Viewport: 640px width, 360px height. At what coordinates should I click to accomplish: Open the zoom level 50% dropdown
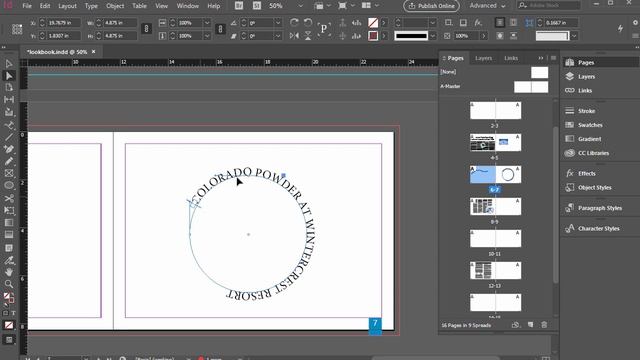(301, 6)
